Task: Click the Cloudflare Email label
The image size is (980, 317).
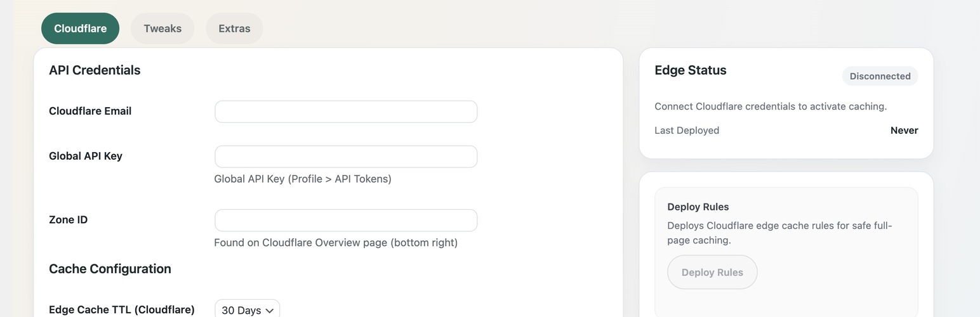Action: click(x=90, y=111)
